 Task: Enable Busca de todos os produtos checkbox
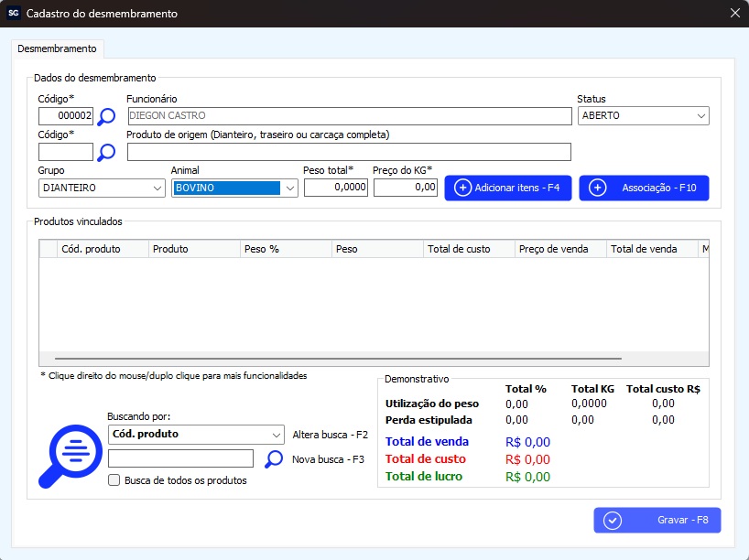pos(114,480)
